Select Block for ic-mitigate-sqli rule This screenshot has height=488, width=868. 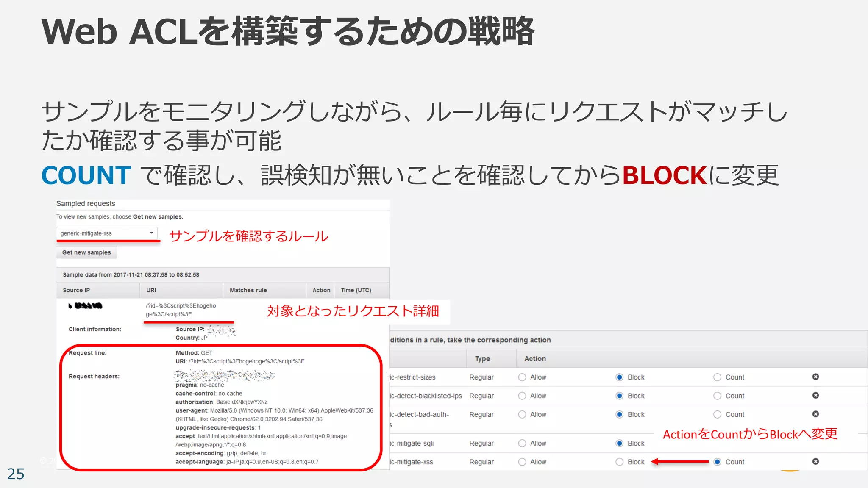pos(620,444)
